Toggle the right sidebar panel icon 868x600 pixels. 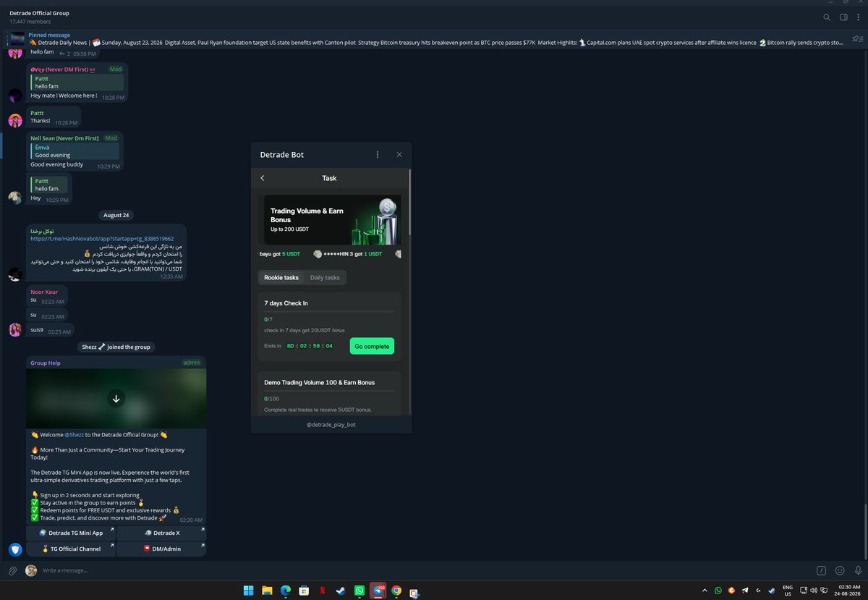(x=843, y=17)
